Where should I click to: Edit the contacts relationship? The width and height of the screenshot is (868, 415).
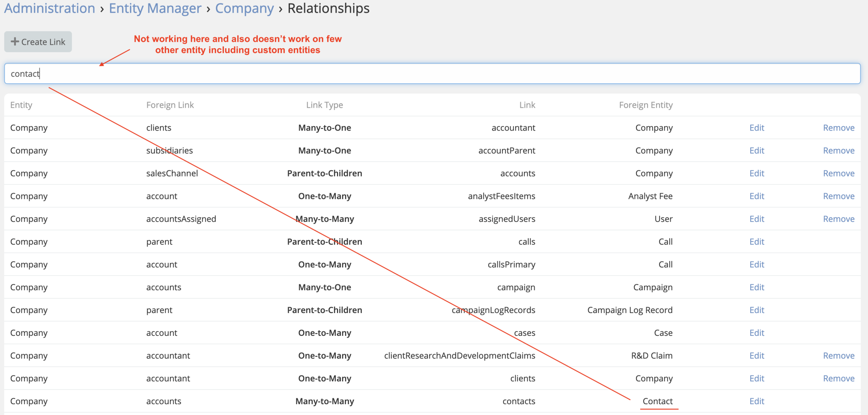pos(756,401)
